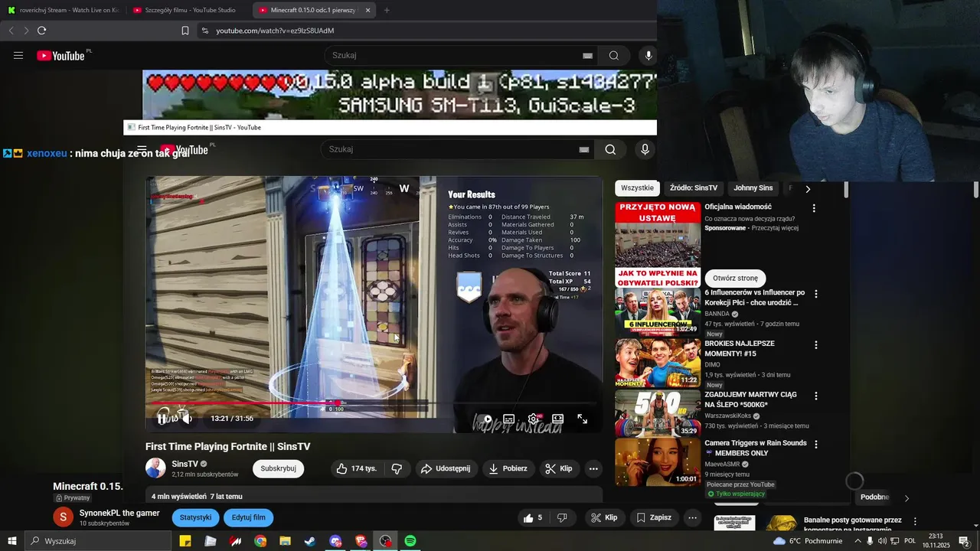Click the browser address bar URL
Image resolution: width=980 pixels, height=551 pixels.
point(275,31)
